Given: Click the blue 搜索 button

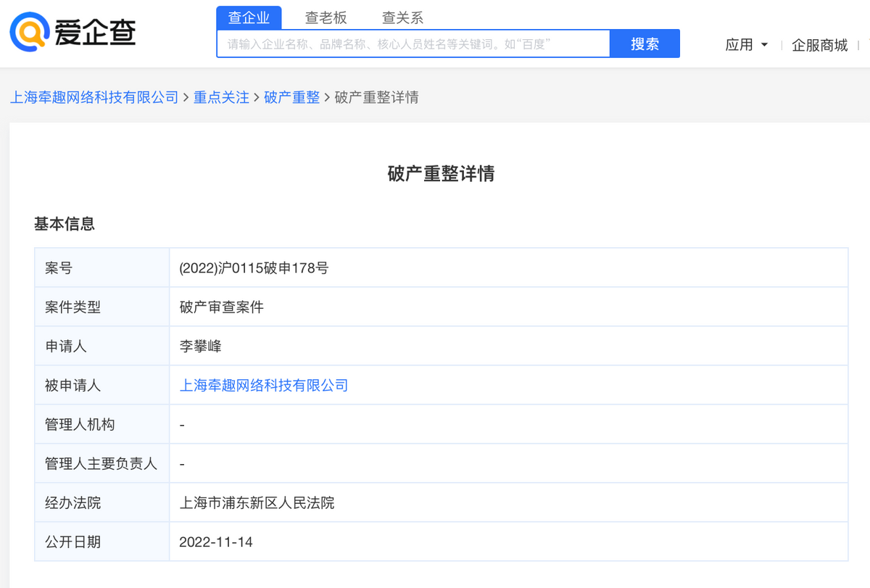Looking at the screenshot, I should point(645,44).
